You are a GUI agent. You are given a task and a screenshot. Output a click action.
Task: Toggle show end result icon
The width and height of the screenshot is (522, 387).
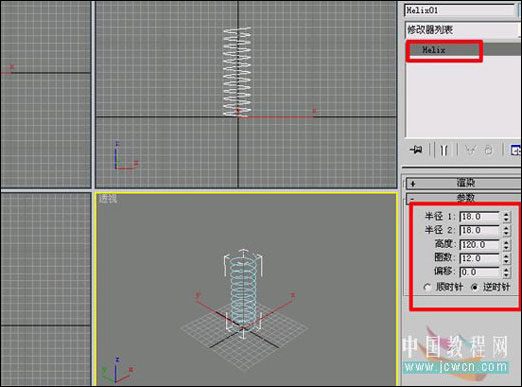[x=444, y=150]
